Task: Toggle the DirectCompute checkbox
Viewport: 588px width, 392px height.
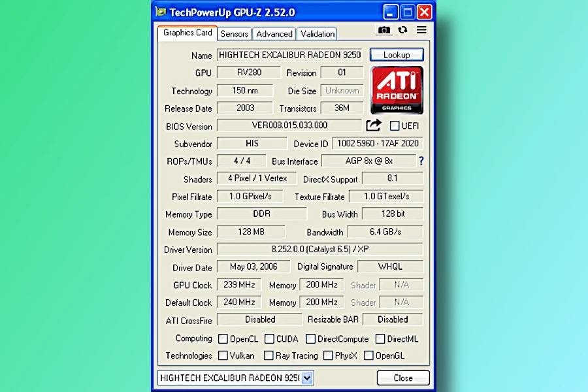Action: (310, 338)
